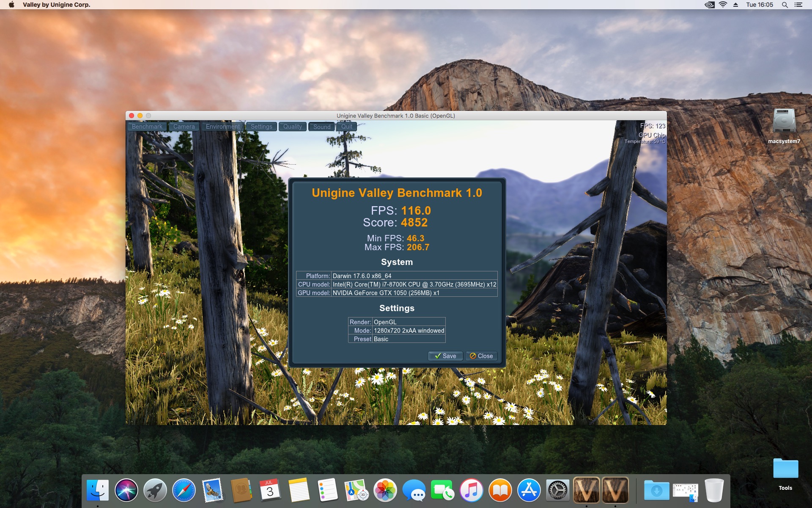Screen dimensions: 812x508
Task: Open the Wi-Fi menu bar dropdown
Action: 723,5
